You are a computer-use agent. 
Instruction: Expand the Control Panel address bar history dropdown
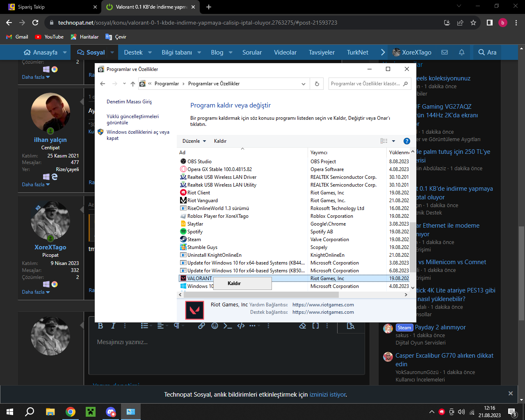click(x=304, y=84)
